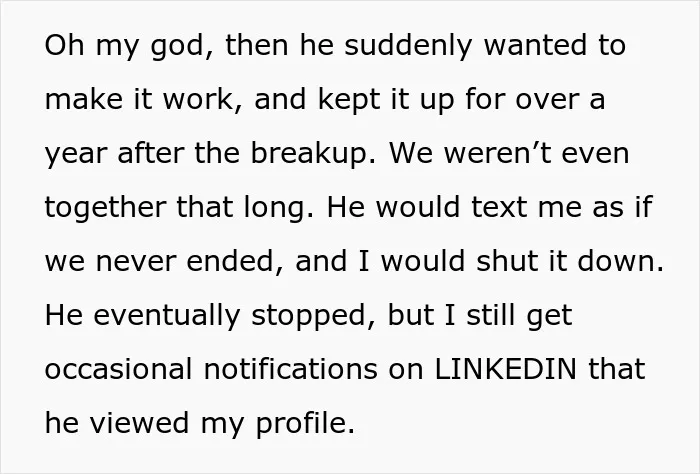Click the words 'He would text me'
This screenshot has height=474, width=700.
click(x=454, y=207)
